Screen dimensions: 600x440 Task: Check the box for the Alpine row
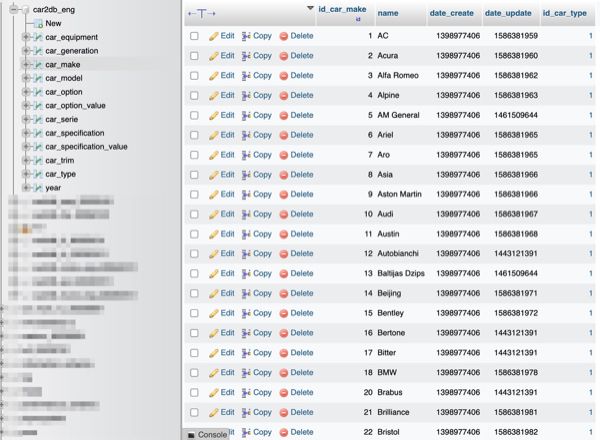pyautogui.click(x=194, y=96)
